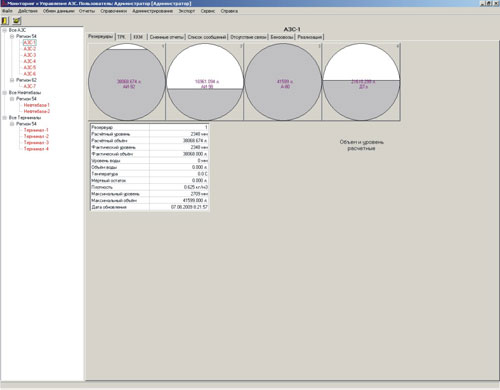Collapse the 'Все Нефтебазы' node

5,93
